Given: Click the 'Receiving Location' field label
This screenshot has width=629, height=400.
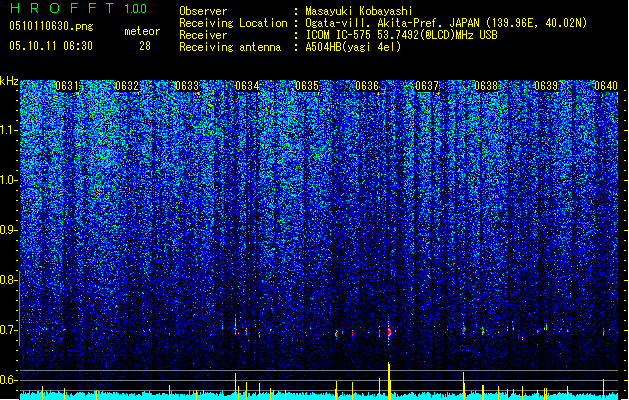Looking at the screenshot, I should click(x=233, y=23).
